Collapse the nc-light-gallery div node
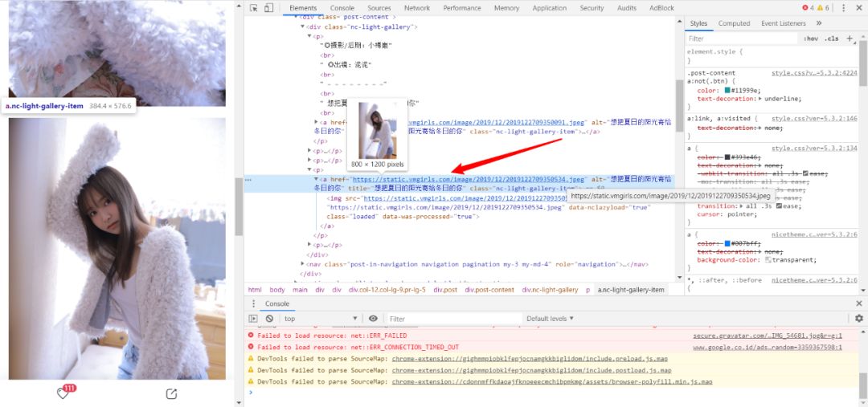 coord(302,26)
